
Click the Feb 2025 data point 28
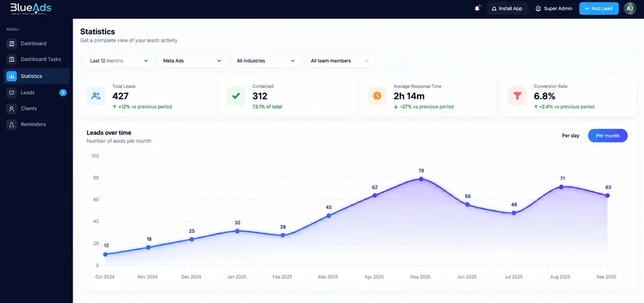(x=283, y=235)
